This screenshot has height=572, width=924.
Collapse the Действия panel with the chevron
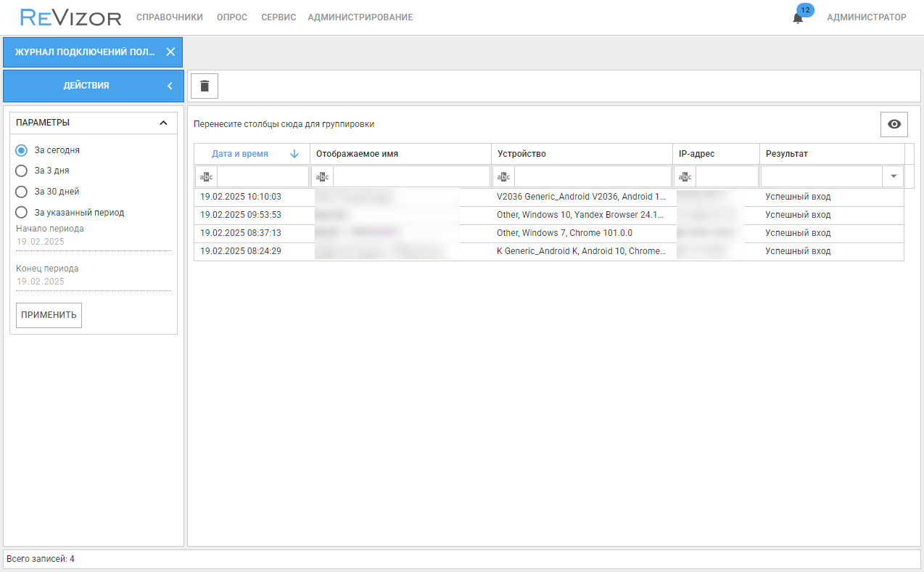click(x=170, y=86)
